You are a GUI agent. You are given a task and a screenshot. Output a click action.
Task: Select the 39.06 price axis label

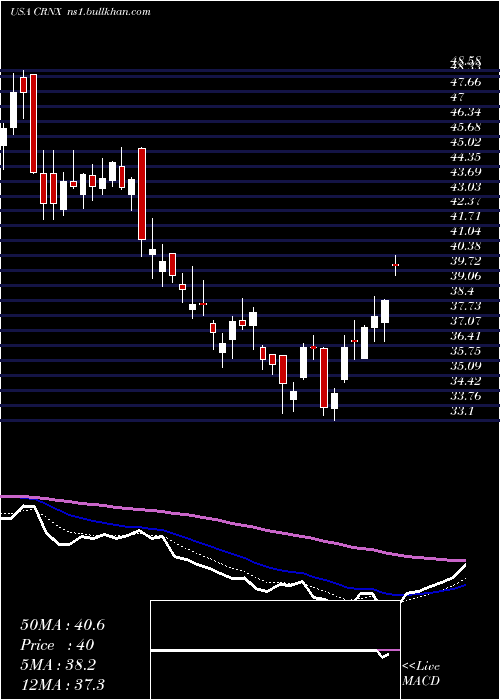pyautogui.click(x=465, y=276)
